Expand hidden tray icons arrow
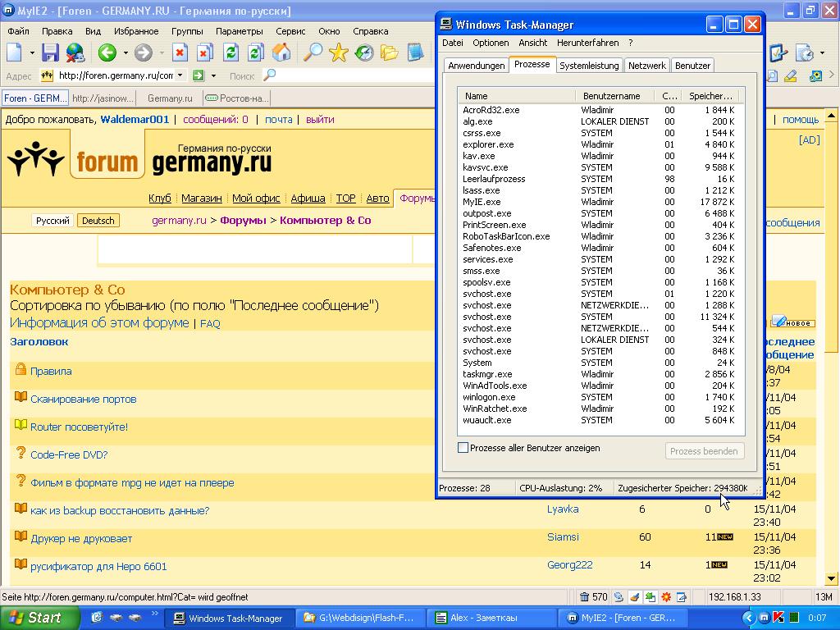The image size is (840, 630). click(x=749, y=618)
